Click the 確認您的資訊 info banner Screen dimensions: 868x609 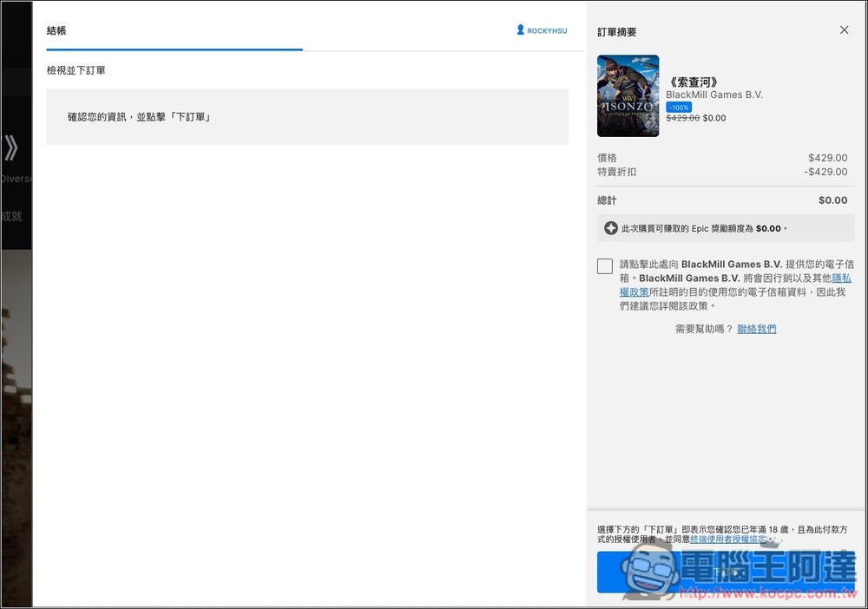pyautogui.click(x=307, y=116)
